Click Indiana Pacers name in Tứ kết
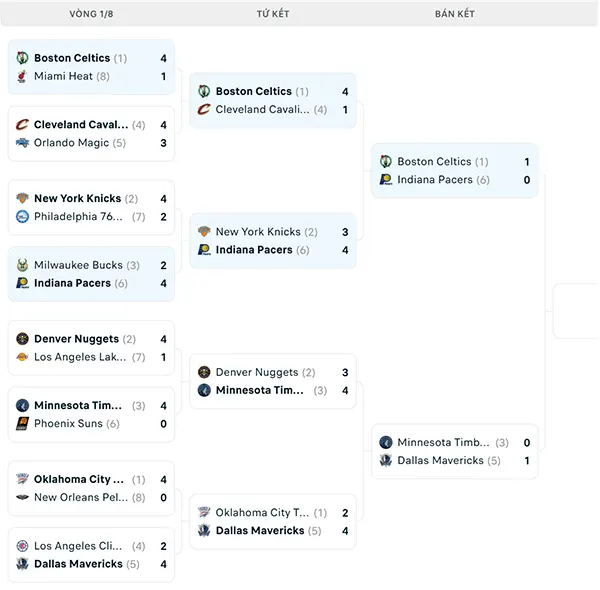This screenshot has height=590, width=600. pos(254,250)
